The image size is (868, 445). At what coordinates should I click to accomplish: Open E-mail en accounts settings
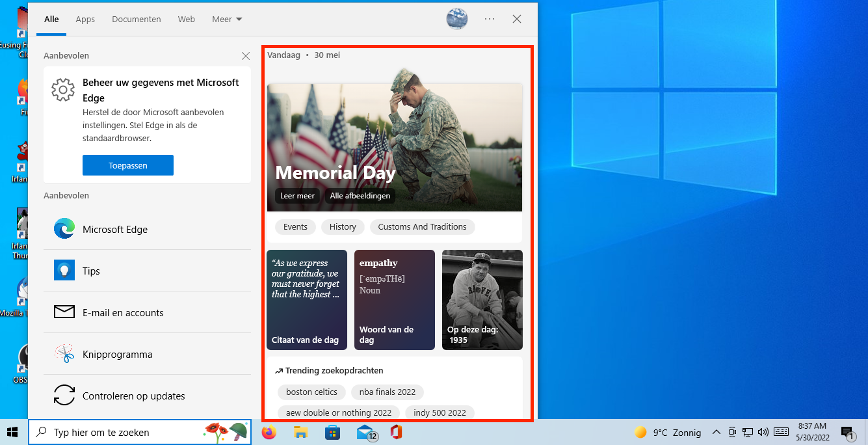click(123, 313)
